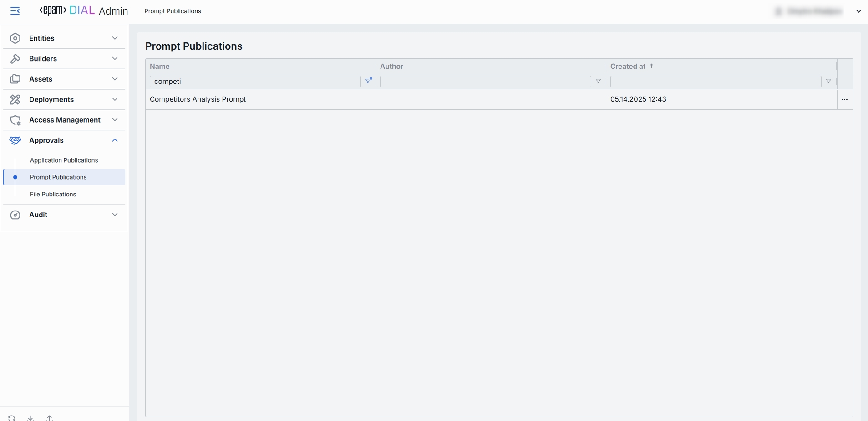This screenshot has width=868, height=421.
Task: Sort by the Created at column header
Action: [x=628, y=67]
